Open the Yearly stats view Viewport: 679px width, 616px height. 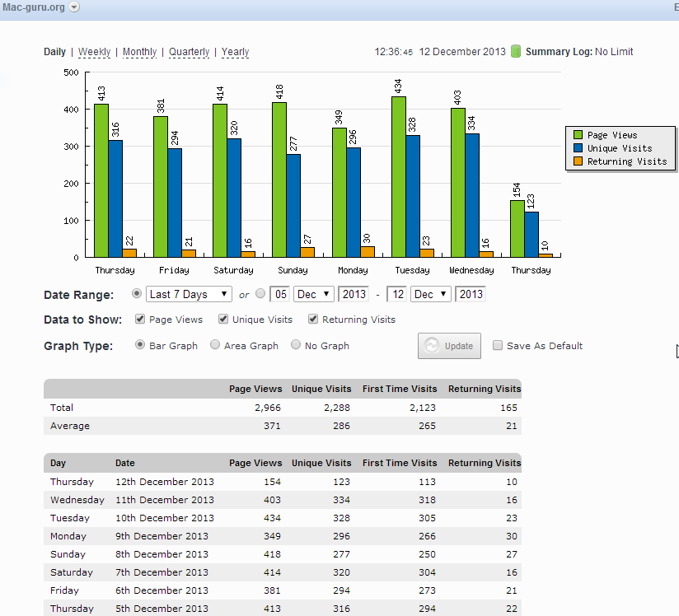click(235, 52)
